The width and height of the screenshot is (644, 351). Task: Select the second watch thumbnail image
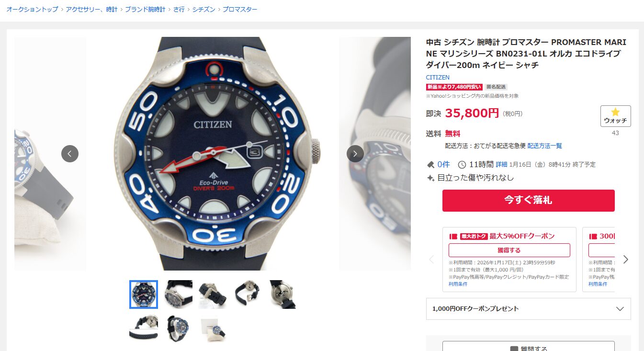click(179, 294)
